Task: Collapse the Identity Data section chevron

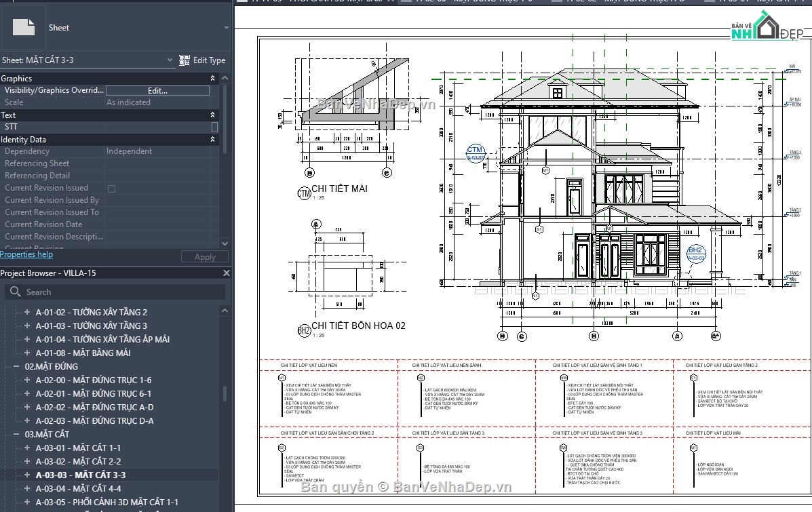Action: coord(211,139)
